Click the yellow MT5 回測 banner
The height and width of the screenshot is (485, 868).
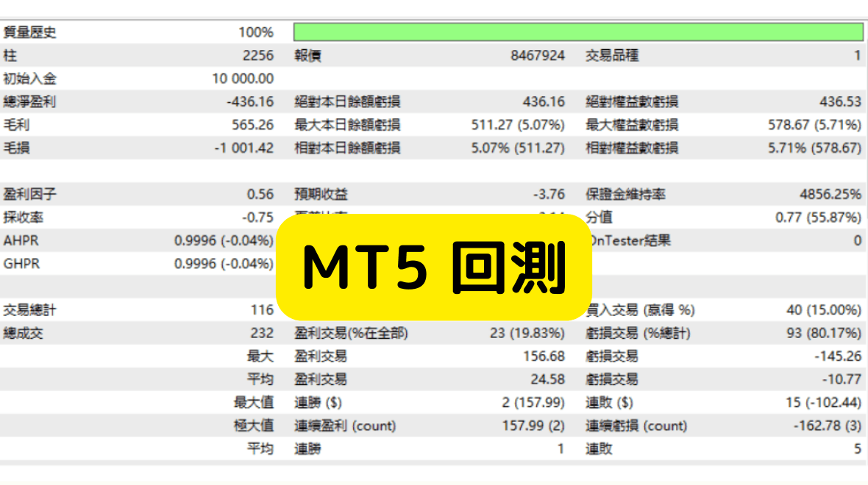click(434, 267)
